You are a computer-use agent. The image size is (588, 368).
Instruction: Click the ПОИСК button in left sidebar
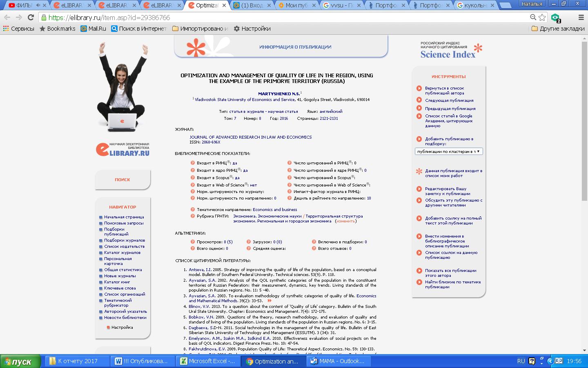[x=122, y=180]
